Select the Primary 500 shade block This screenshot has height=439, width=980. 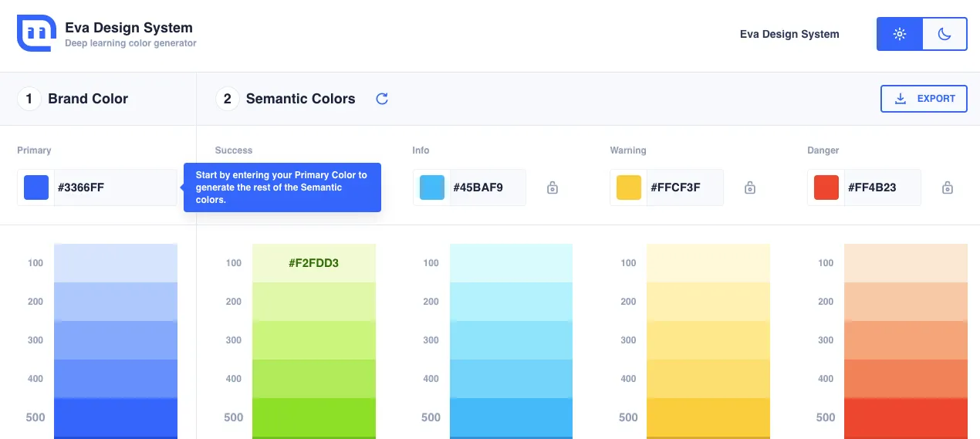tap(116, 417)
